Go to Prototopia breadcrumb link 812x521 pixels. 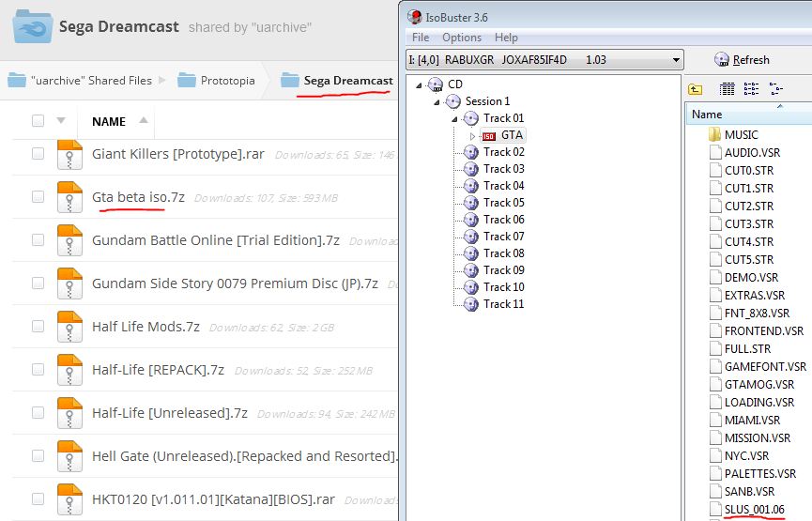click(228, 81)
